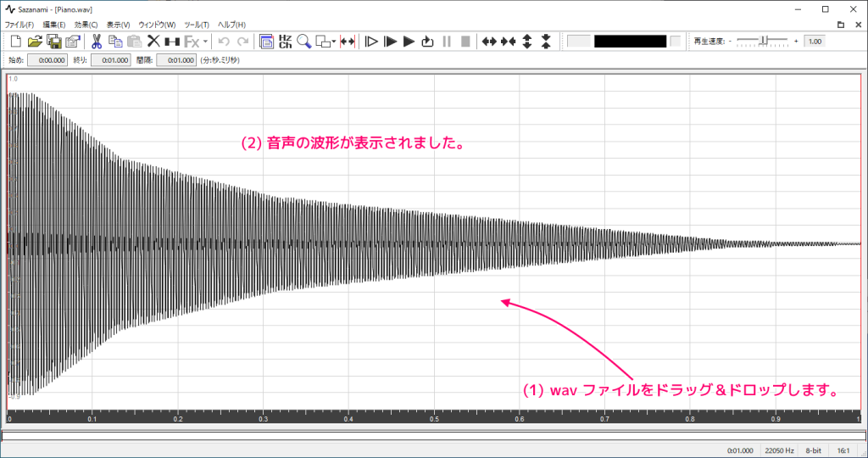Click the Hz/Ch format conversion icon

click(x=285, y=41)
